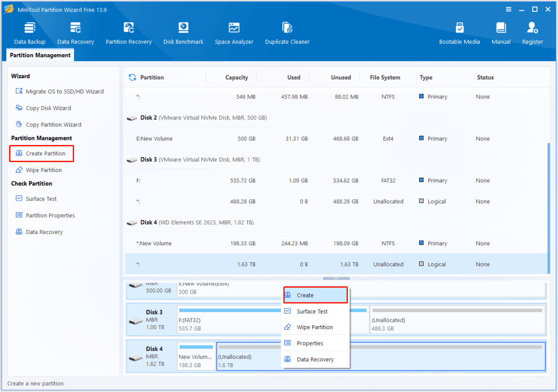Screen dimensions: 558x392
Task: Click the Wizard section heading
Action: pyautogui.click(x=20, y=76)
